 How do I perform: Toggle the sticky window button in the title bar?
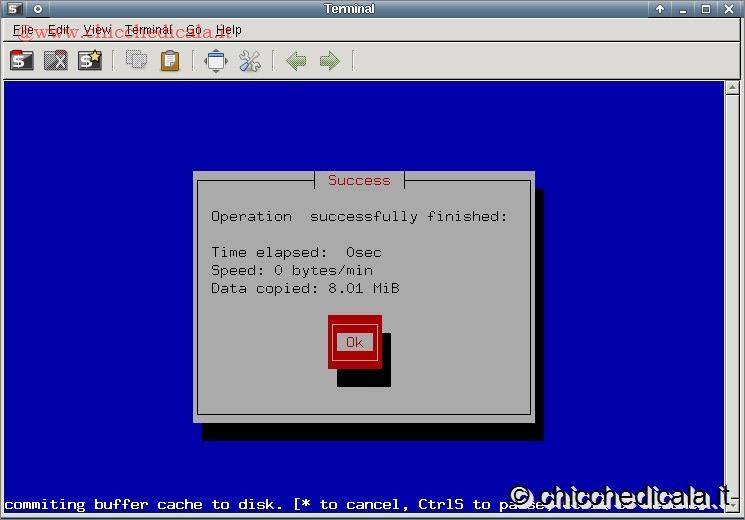pos(38,9)
